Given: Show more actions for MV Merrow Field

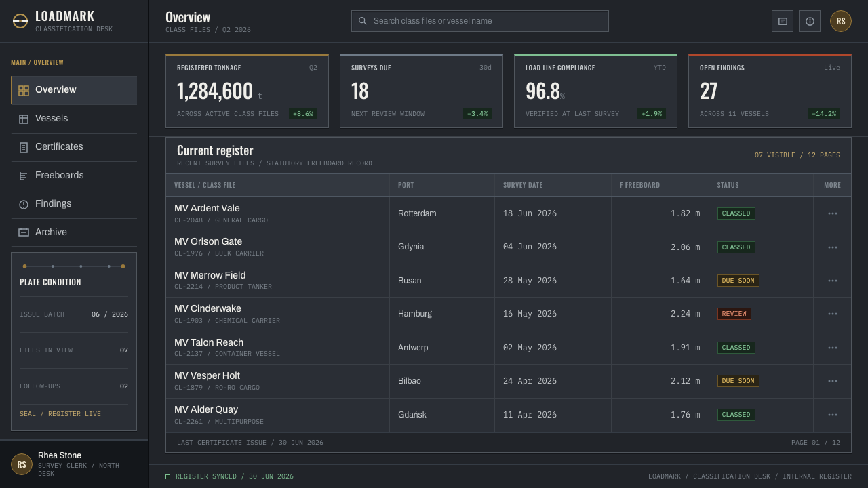Looking at the screenshot, I should tap(833, 281).
